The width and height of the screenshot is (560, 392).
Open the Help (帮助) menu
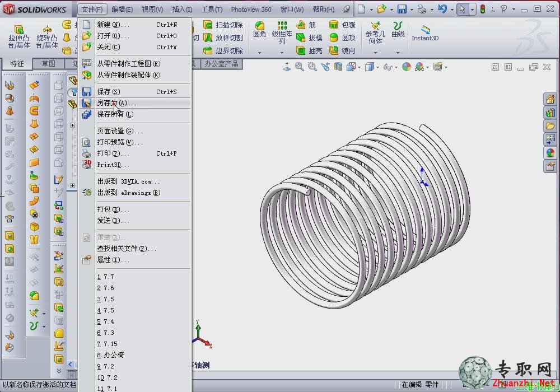click(x=324, y=10)
